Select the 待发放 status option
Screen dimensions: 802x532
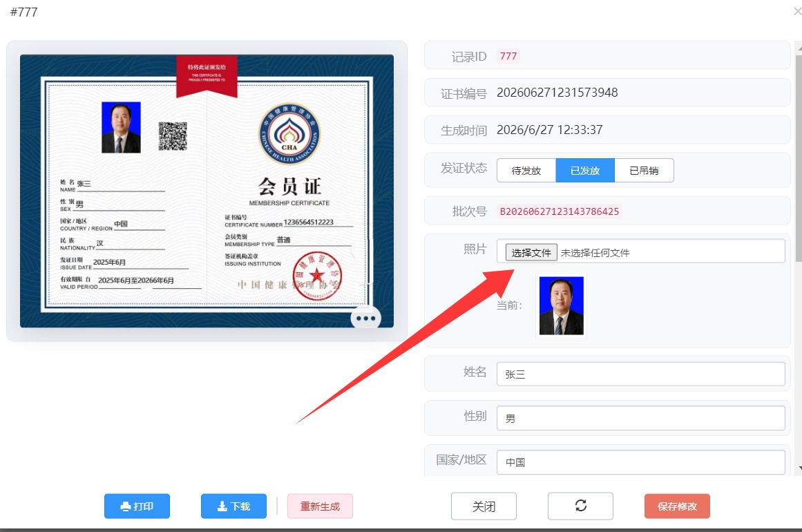pos(526,171)
